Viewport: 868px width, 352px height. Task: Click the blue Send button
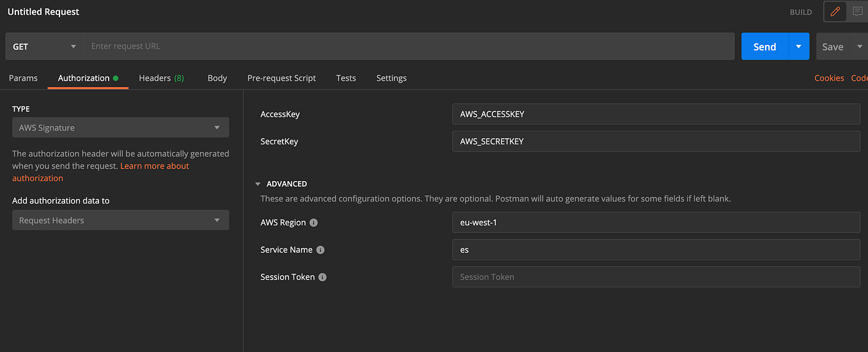click(764, 47)
